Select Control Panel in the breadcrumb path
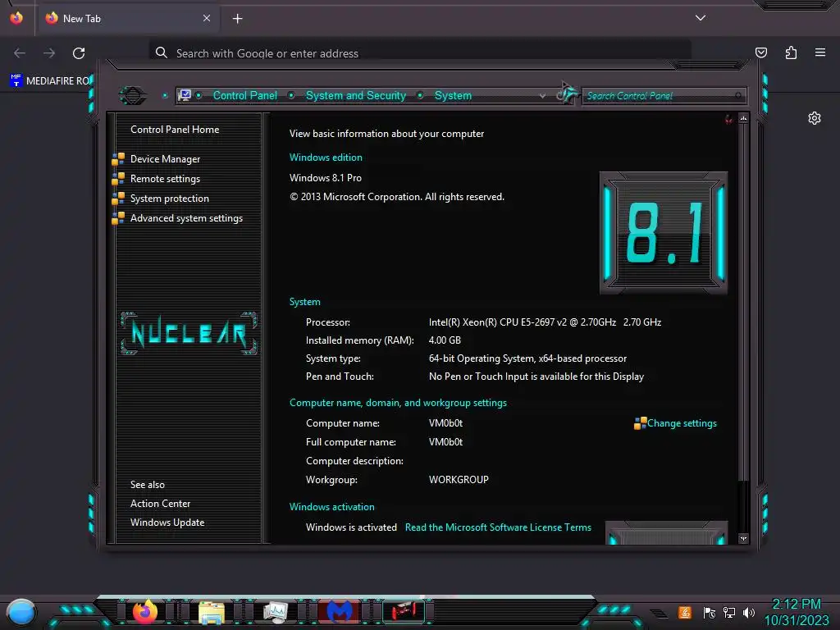840x630 pixels. point(244,95)
